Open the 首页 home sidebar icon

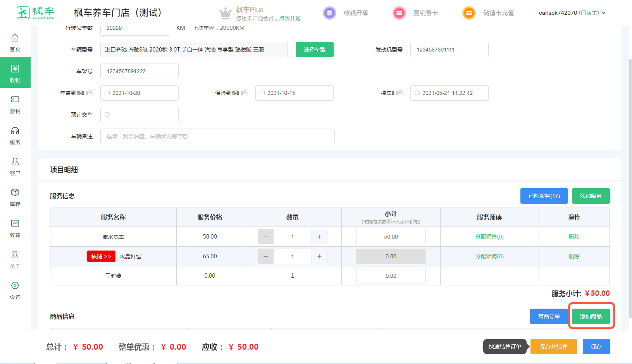(x=15, y=42)
